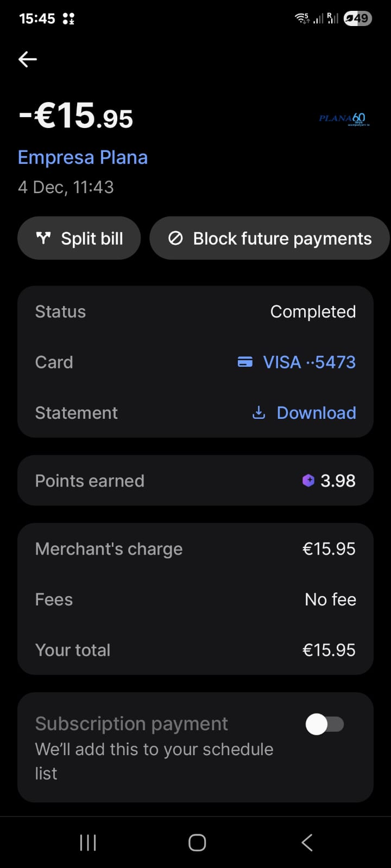Viewport: 391px width, 868px height.
Task: Tap the battery indicator in status bar
Action: tap(357, 18)
